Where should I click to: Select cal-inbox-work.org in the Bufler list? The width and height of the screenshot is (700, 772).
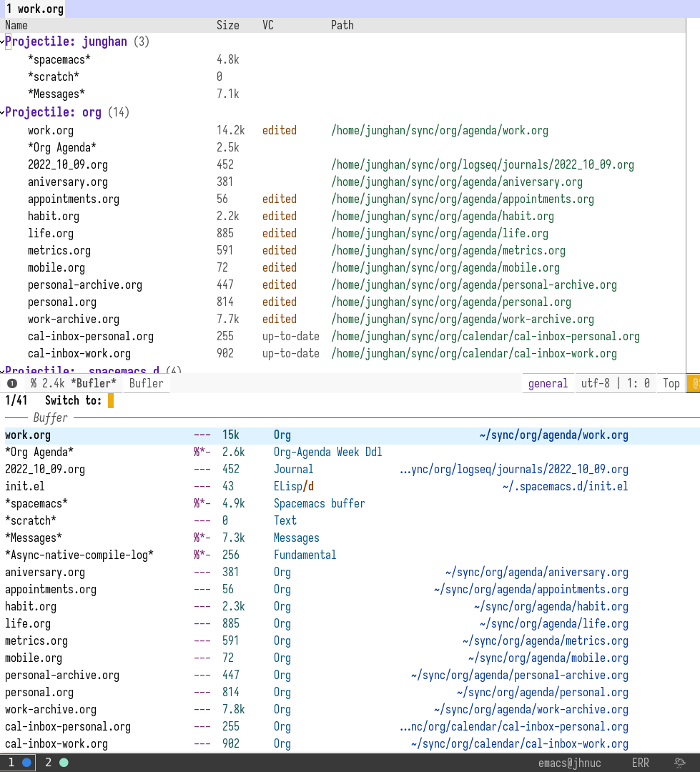(79, 354)
